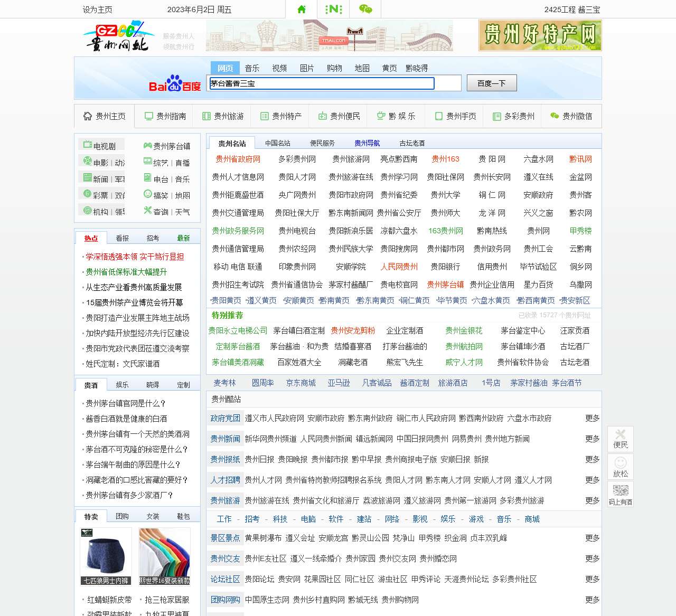Viewport: 676px width, 616px height.
Task: Switch to the 音乐 search tab
Action: [x=252, y=68]
